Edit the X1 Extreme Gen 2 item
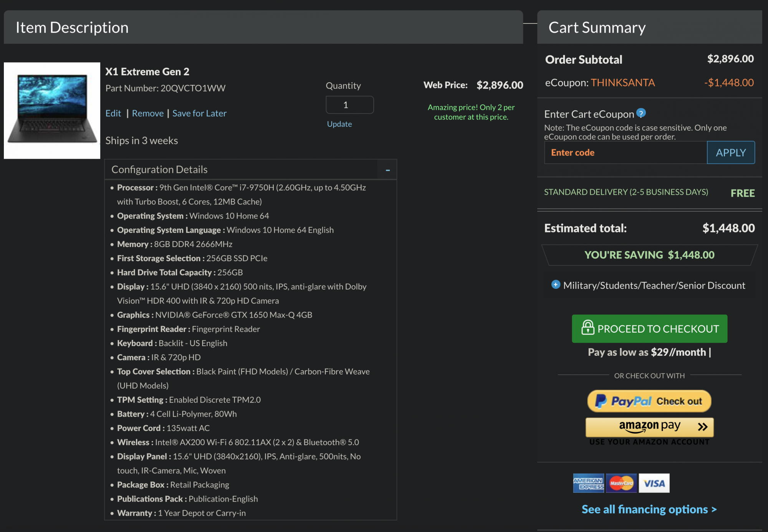The width and height of the screenshot is (768, 532). 113,113
